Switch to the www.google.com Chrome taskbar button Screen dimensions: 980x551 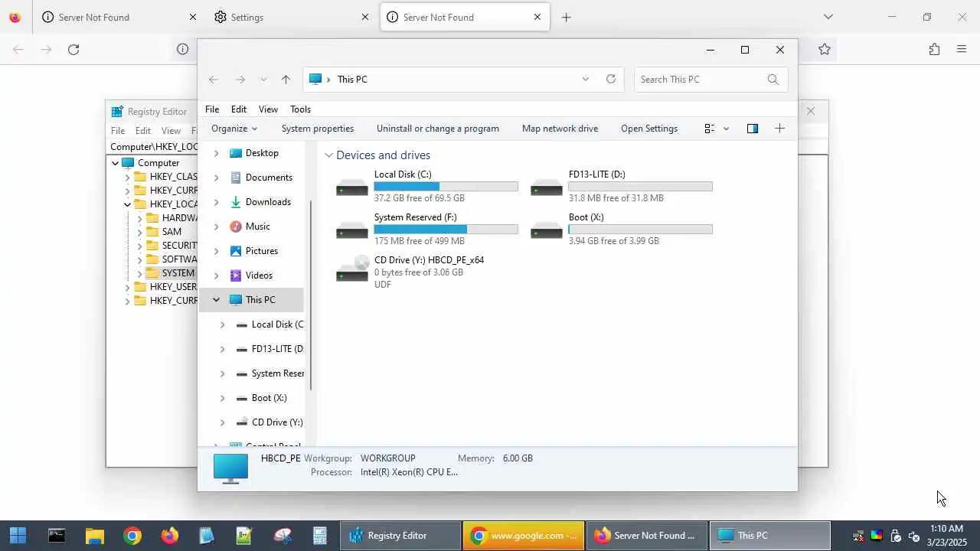click(x=524, y=536)
